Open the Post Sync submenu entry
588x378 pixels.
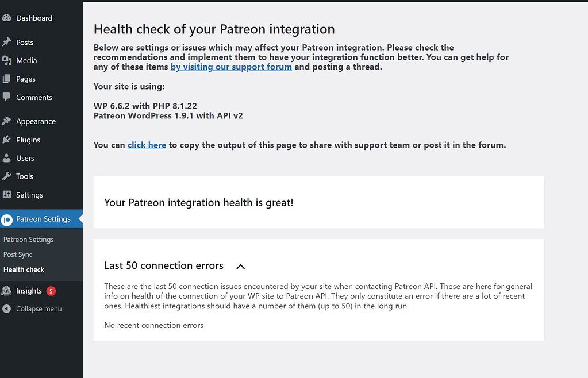18,254
